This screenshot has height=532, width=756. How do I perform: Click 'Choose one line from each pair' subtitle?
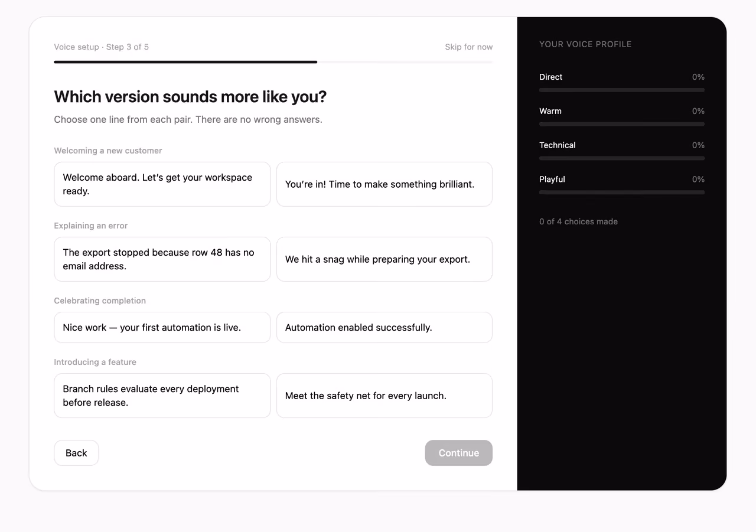188,119
